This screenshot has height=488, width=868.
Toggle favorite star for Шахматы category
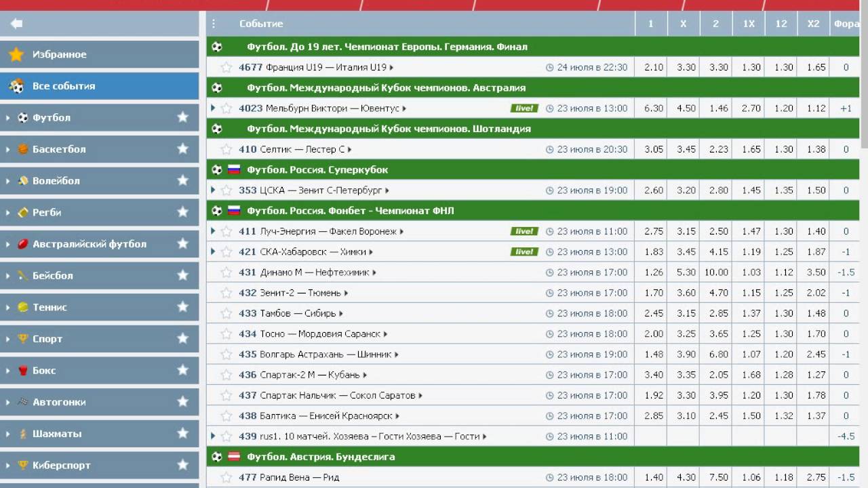click(x=182, y=433)
